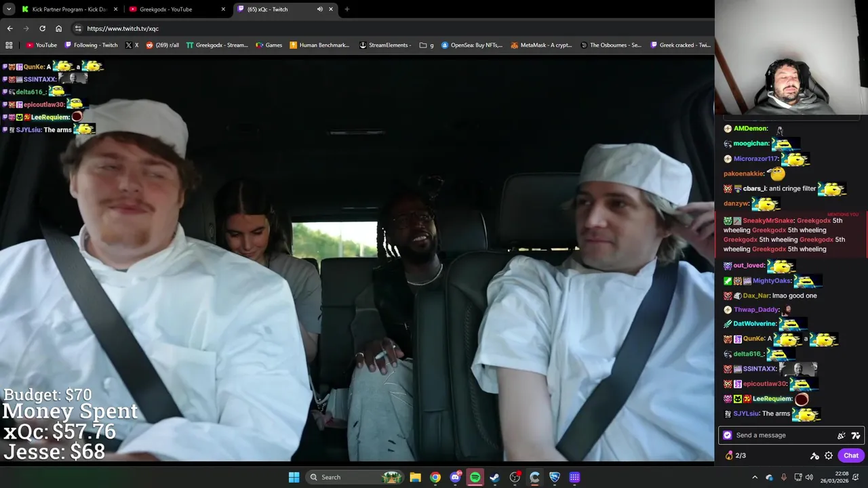
Task: Click MightyOaks username in chat
Action: (772, 281)
